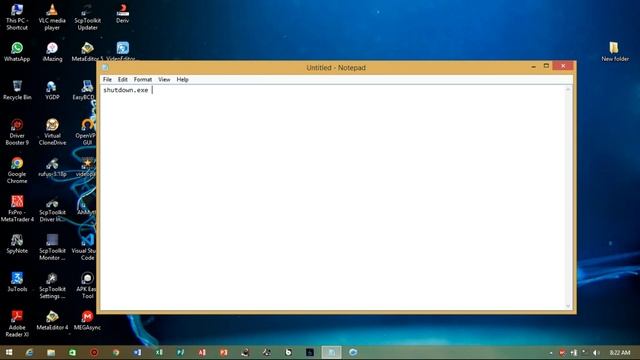Screen dimensions: 640x360
Task: Select the MEGAsync desktop icon
Action: click(87, 320)
